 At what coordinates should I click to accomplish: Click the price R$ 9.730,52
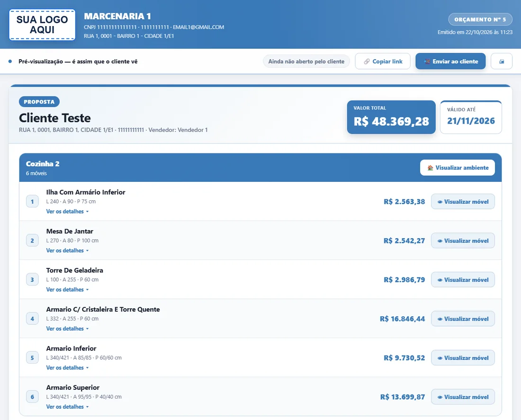pyautogui.click(x=404, y=358)
